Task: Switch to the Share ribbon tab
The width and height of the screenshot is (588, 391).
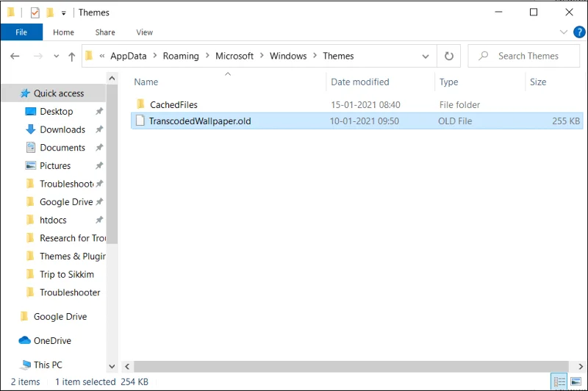Action: [x=105, y=32]
